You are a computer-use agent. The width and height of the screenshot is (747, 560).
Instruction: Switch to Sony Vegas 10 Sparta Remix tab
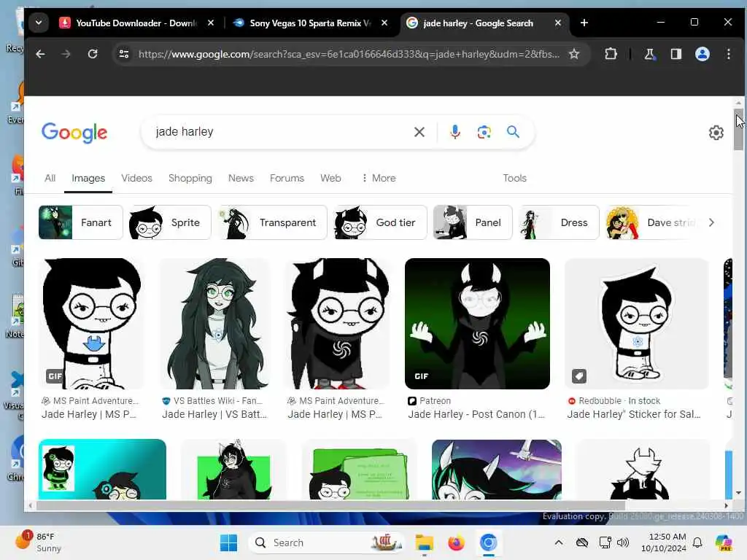[309, 23]
